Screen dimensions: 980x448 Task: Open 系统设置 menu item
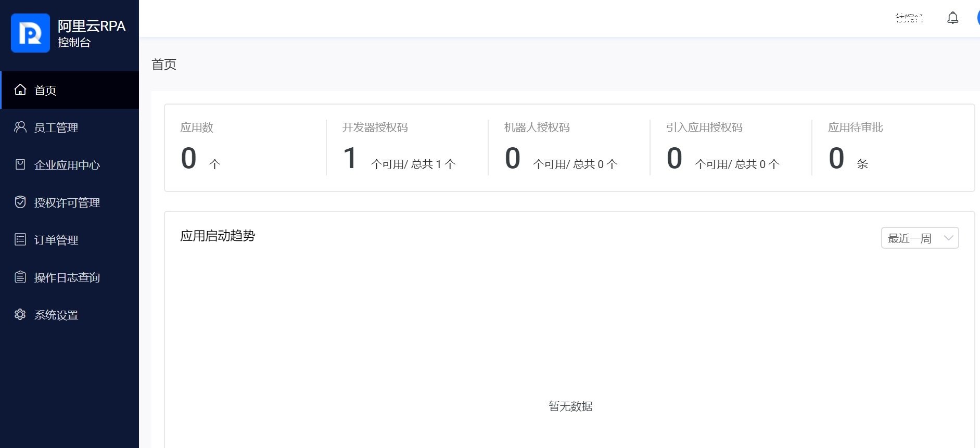coord(70,315)
